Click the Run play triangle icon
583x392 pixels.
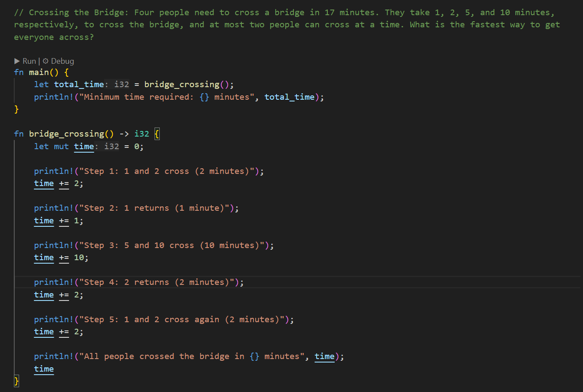pos(17,61)
